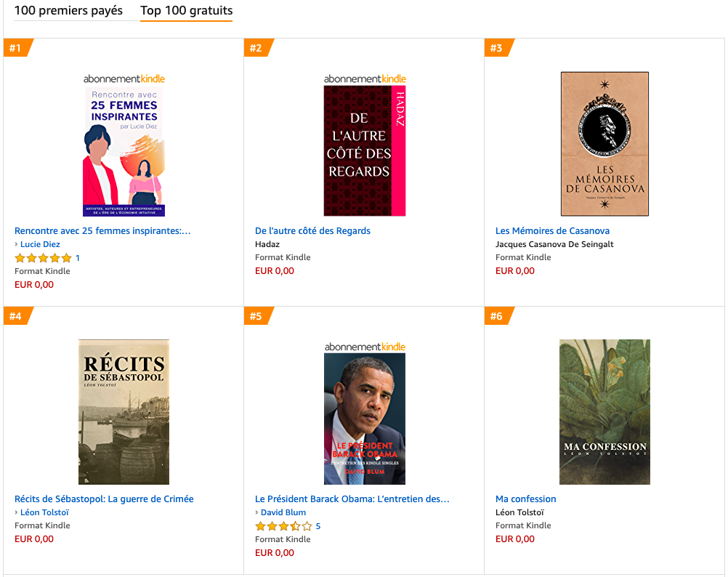Open the "Ma confession" book page
The height and width of the screenshot is (577, 728).
click(525, 499)
